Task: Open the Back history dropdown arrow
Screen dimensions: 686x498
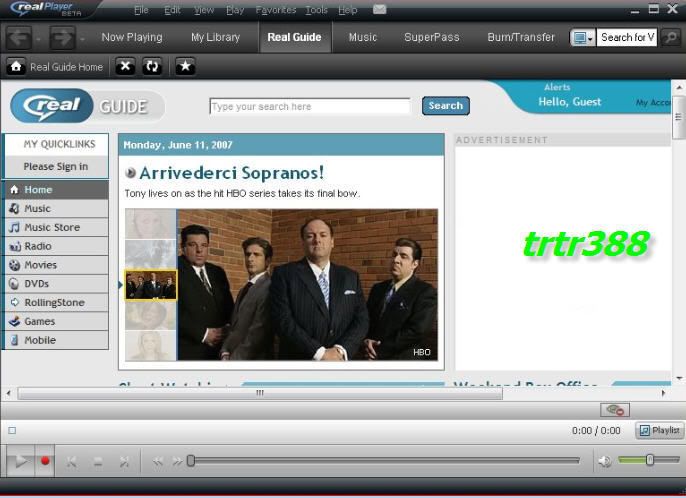Action: click(38, 39)
